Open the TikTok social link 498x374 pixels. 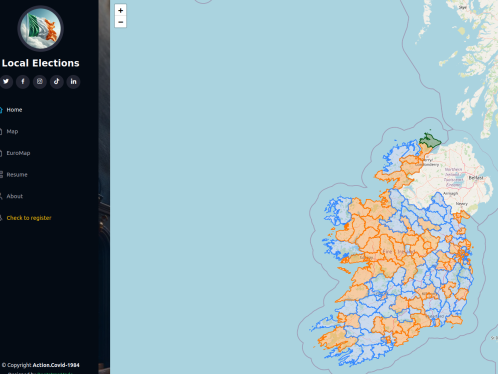(57, 81)
